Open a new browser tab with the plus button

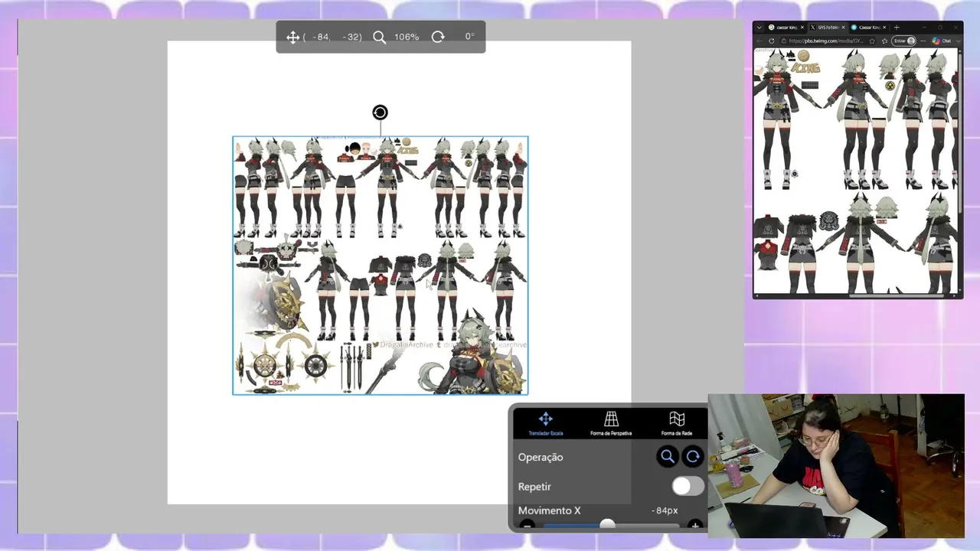point(897,28)
